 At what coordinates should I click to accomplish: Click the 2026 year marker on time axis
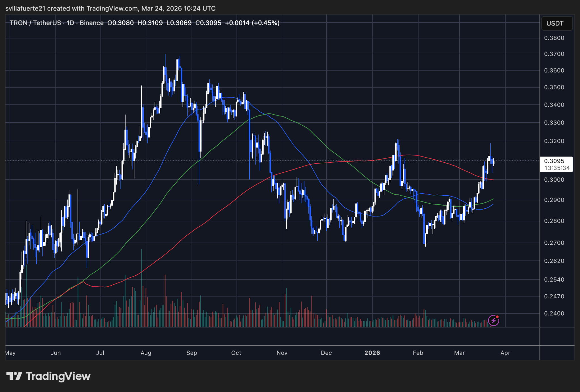click(372, 353)
